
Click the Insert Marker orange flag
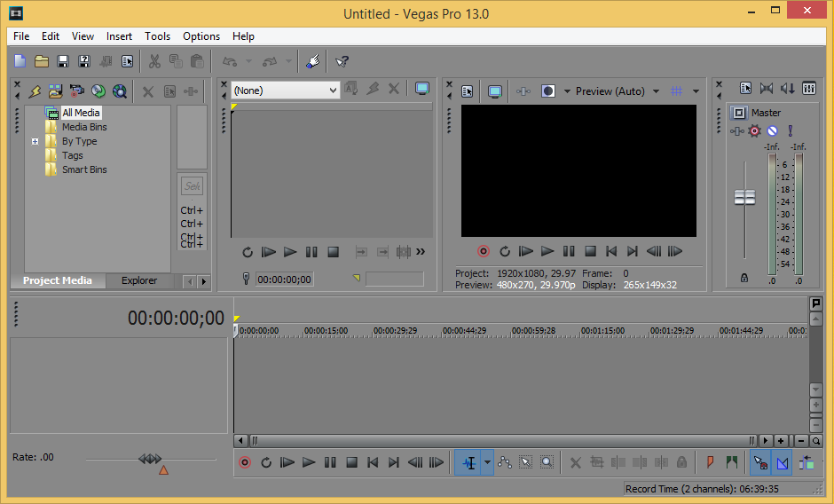pos(710,462)
